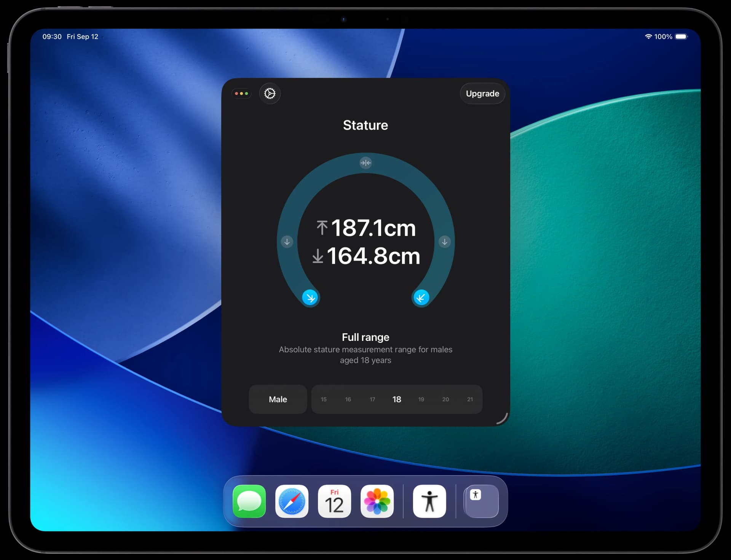Click the left down-arrow marker on arc
Image resolution: width=731 pixels, height=560 pixels.
tap(287, 242)
